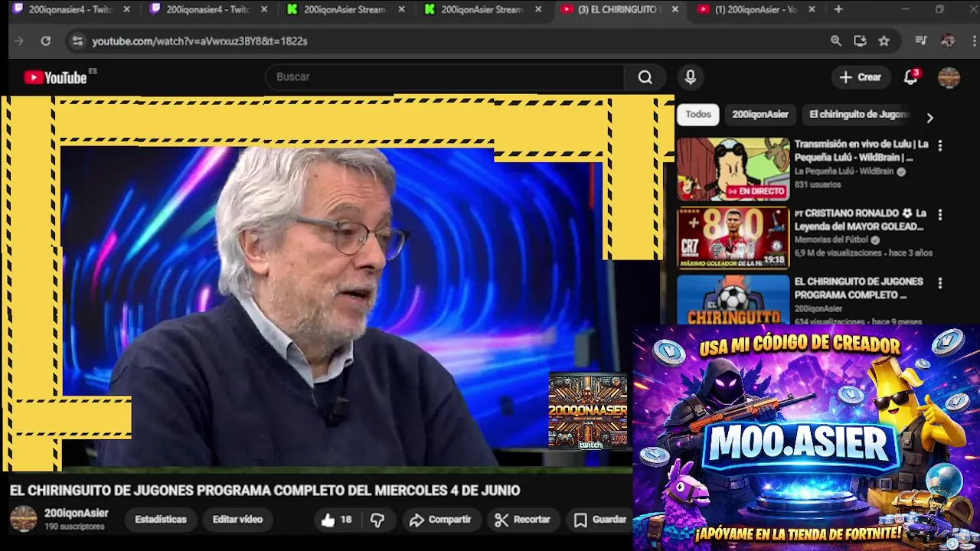Open Pequeña Lulú live thumbnail

pos(733,169)
